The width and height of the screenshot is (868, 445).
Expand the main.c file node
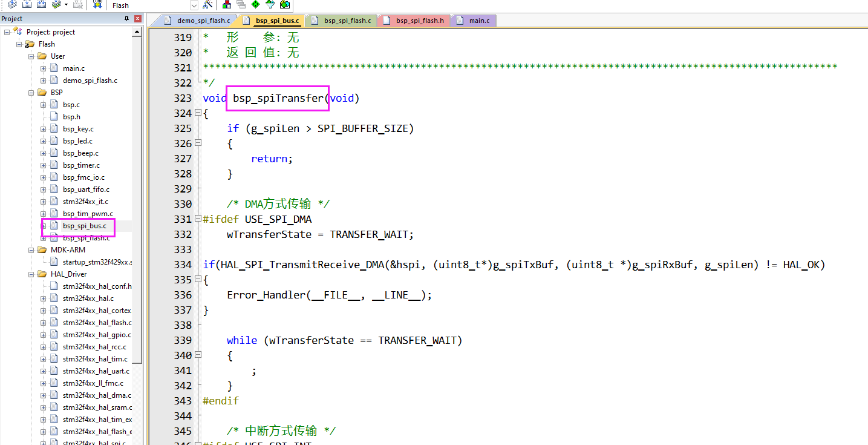coord(44,68)
